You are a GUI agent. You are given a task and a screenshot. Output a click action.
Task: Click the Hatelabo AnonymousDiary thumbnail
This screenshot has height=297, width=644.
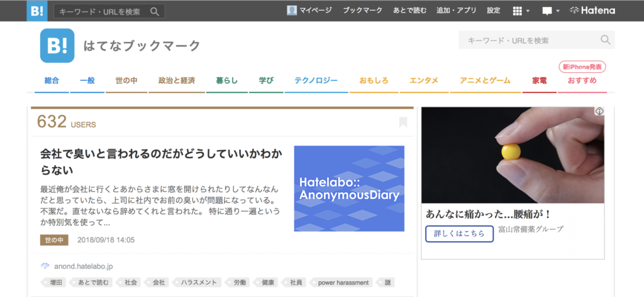[x=349, y=188]
